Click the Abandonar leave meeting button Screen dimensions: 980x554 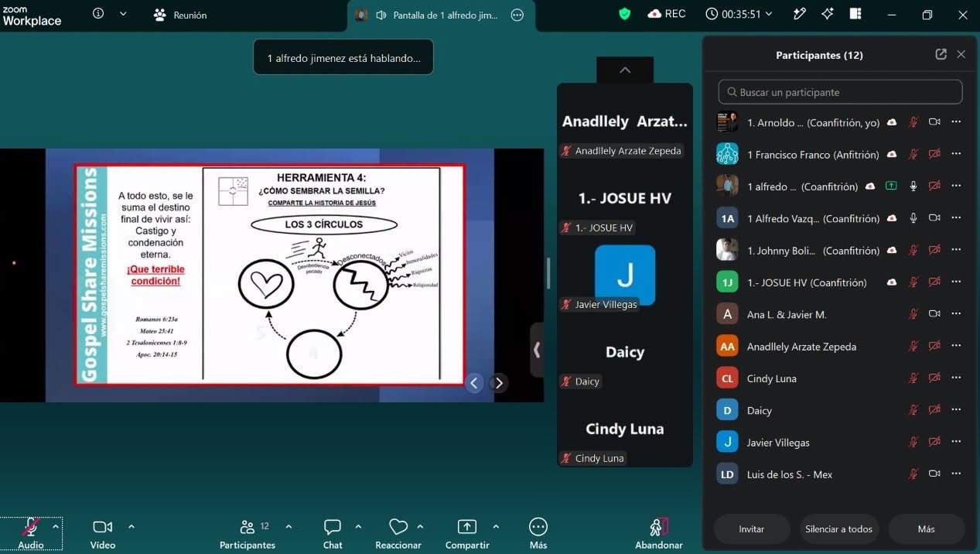pyautogui.click(x=659, y=533)
